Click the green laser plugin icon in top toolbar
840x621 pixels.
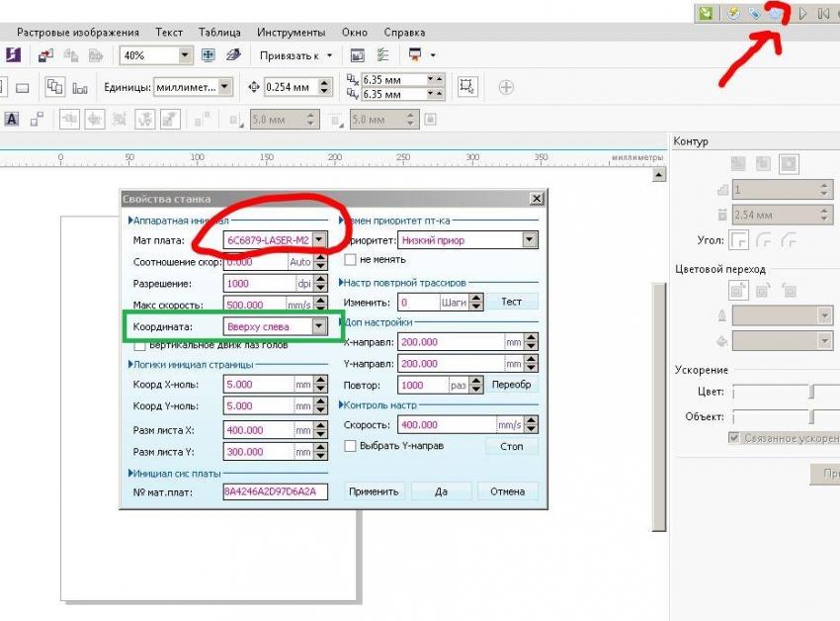click(x=705, y=13)
